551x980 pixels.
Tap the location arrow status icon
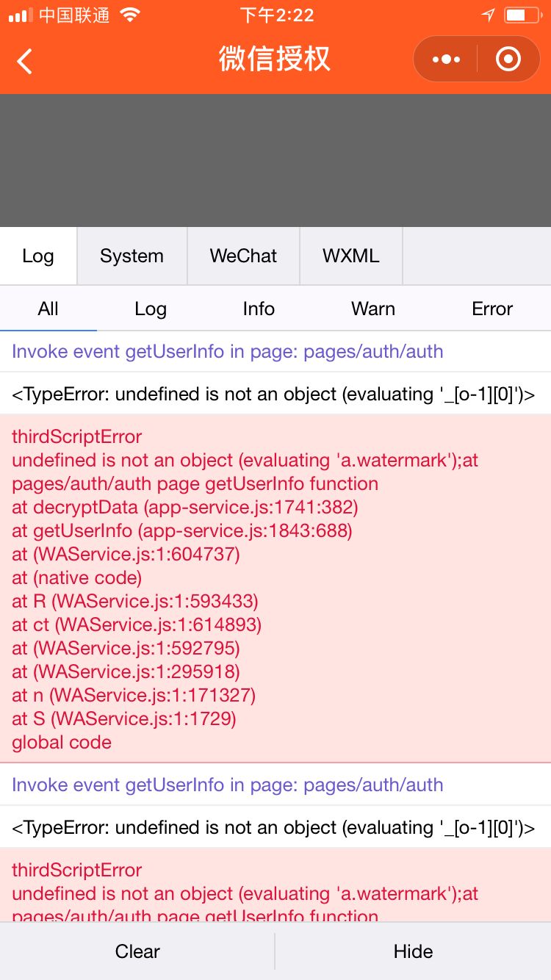488,15
